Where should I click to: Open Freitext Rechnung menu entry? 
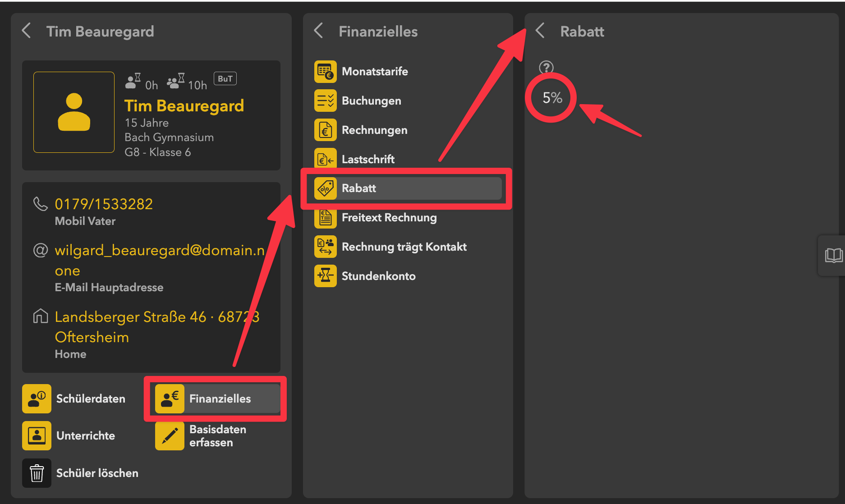pos(389,218)
